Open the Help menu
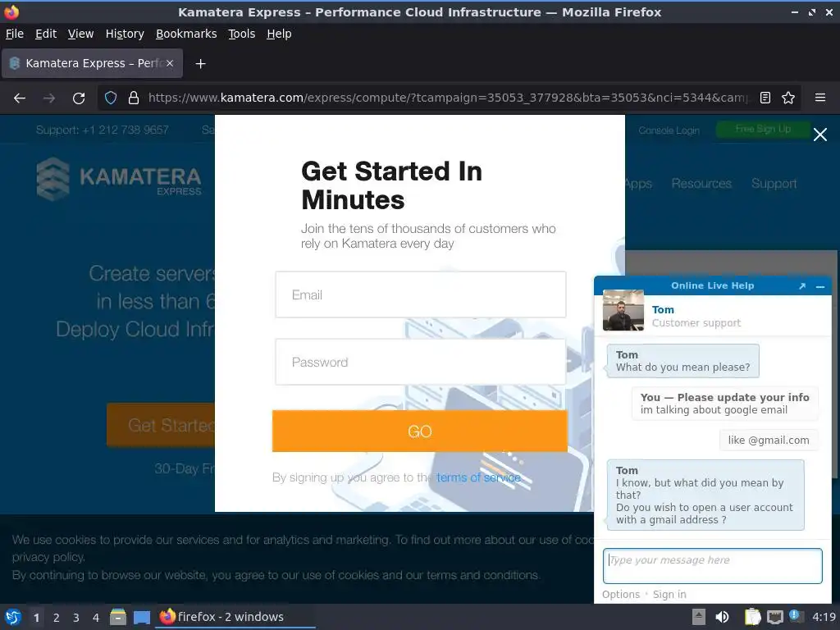 (279, 34)
